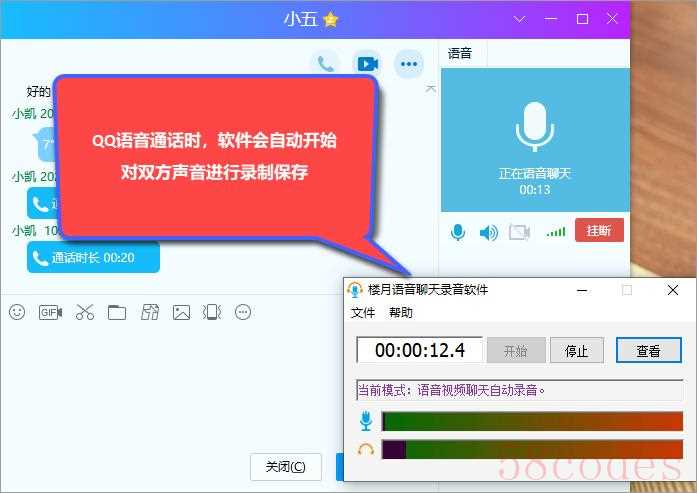The width and height of the screenshot is (697, 493).
Task: Open the more options ellipsis in chat header
Action: (x=409, y=64)
